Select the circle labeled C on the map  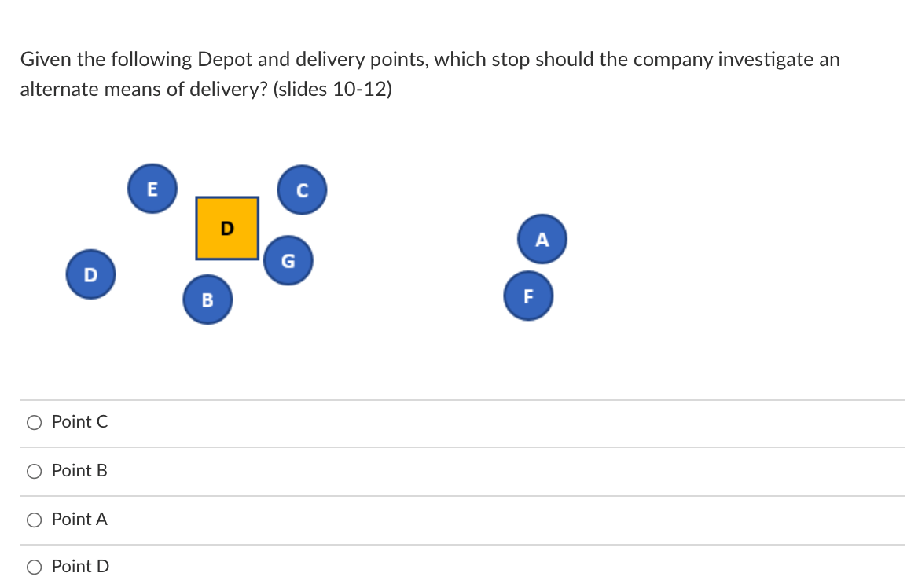302,189
